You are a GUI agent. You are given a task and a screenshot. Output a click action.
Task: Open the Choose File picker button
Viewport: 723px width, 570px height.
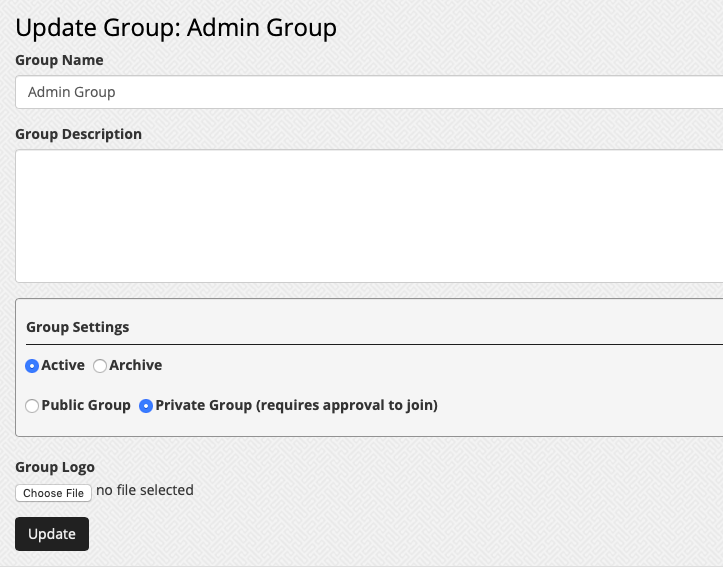53,493
